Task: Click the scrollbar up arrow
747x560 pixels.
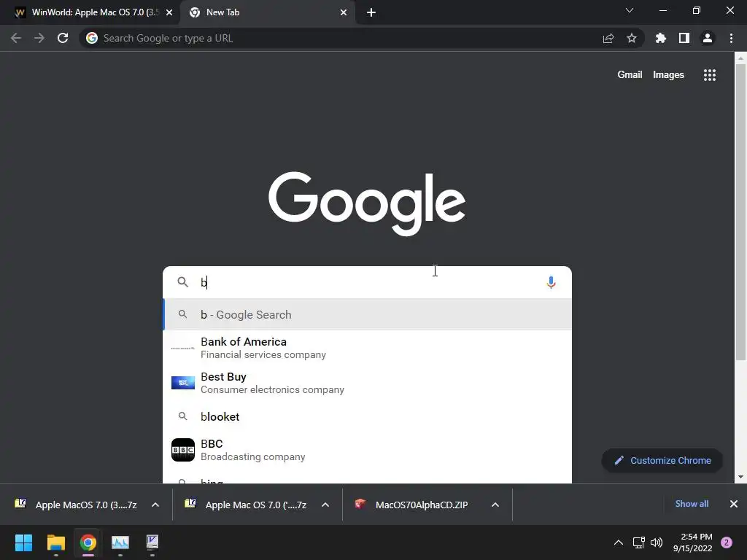Action: (x=740, y=58)
